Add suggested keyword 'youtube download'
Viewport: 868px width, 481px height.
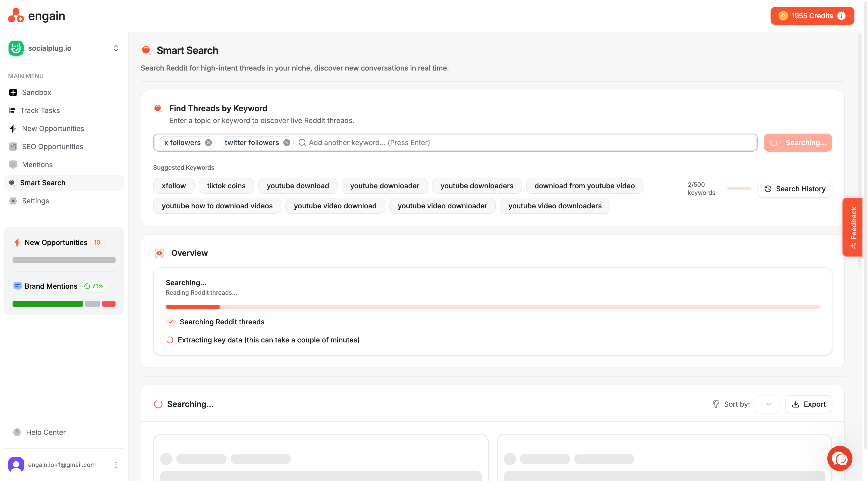click(x=298, y=186)
